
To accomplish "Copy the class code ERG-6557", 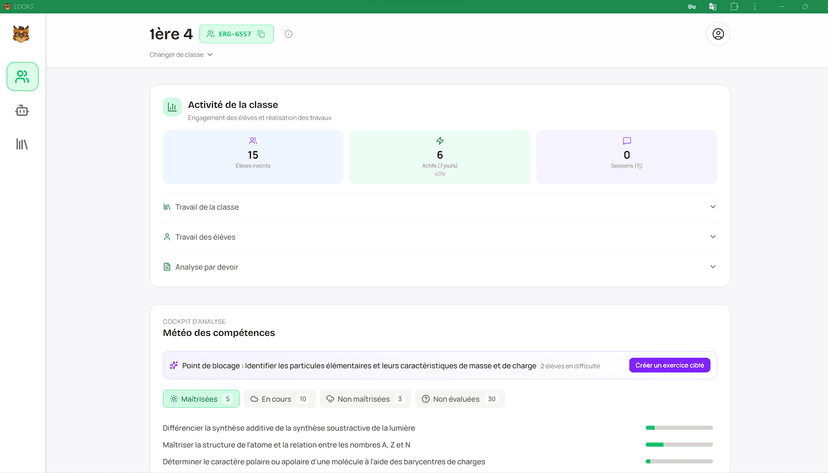I will [261, 34].
